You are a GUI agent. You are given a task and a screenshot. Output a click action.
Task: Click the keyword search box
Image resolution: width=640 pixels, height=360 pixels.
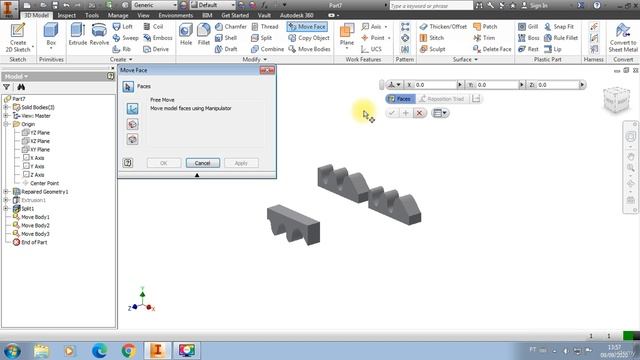point(431,6)
